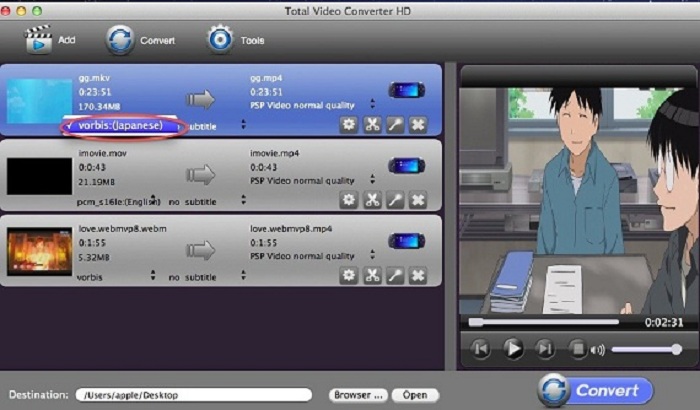
Task: Click the conversion arrow for imovie.mov
Action: click(x=200, y=175)
